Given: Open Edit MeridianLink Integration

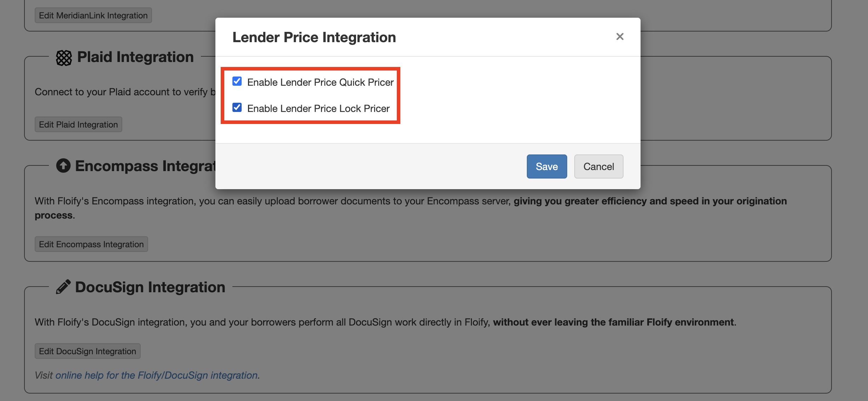Looking at the screenshot, I should coord(93,16).
